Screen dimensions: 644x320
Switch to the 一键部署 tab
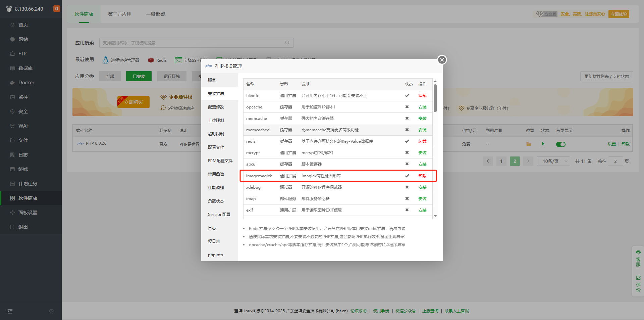pyautogui.click(x=155, y=14)
